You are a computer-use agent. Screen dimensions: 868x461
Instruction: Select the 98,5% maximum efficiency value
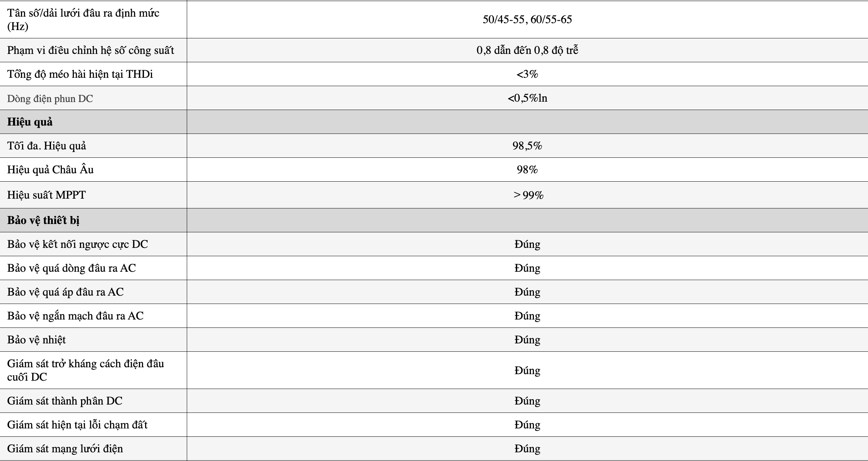click(x=527, y=146)
